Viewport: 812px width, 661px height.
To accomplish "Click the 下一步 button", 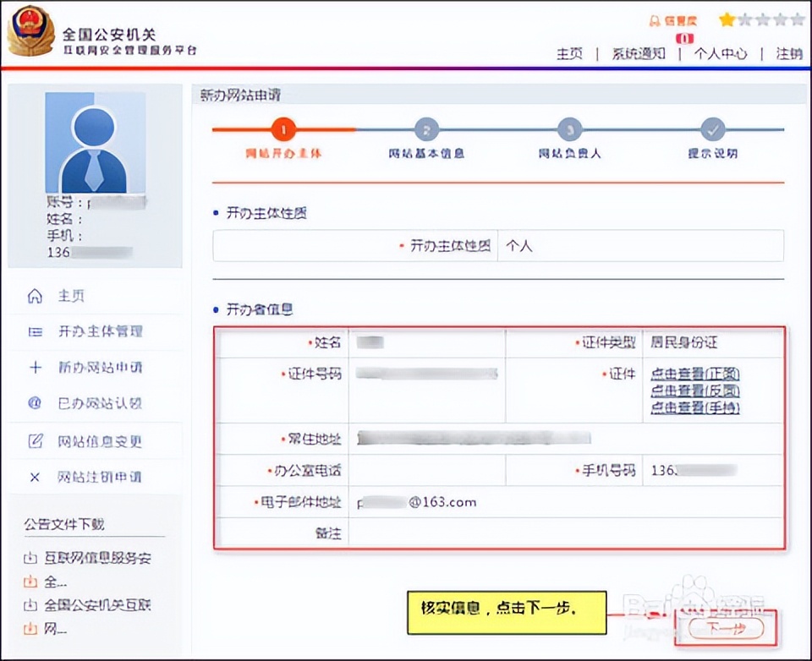I will coord(727,628).
